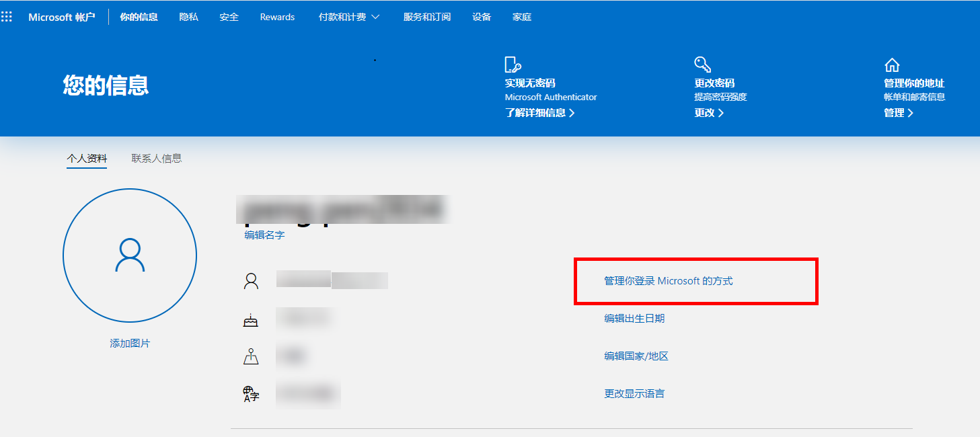Viewport: 980px width, 437px height.
Task: Click the home address house icon
Action: [892, 65]
